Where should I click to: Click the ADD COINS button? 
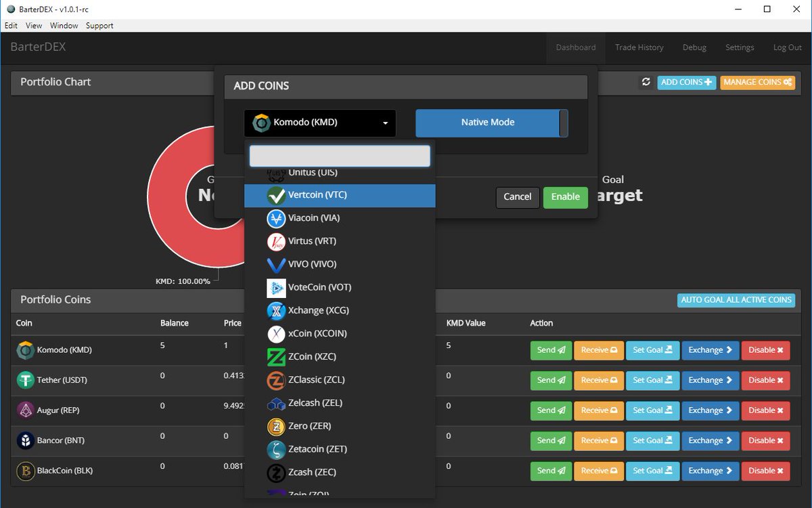[686, 82]
